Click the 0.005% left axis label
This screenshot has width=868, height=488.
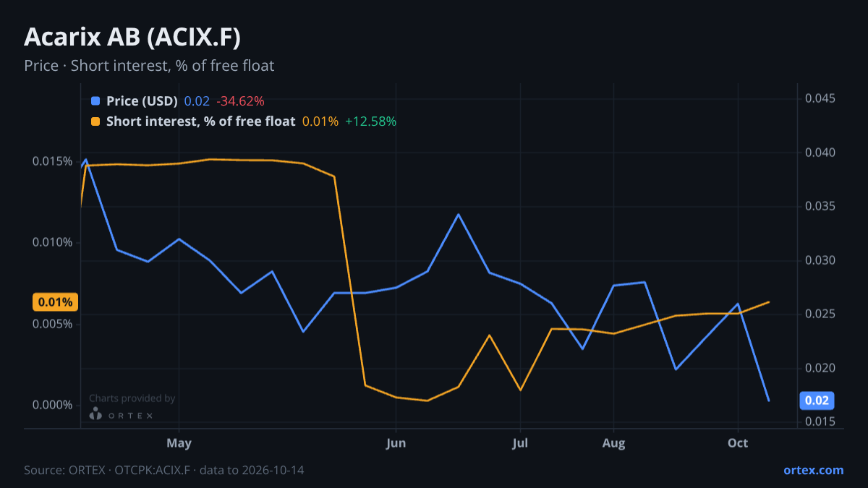click(x=53, y=324)
